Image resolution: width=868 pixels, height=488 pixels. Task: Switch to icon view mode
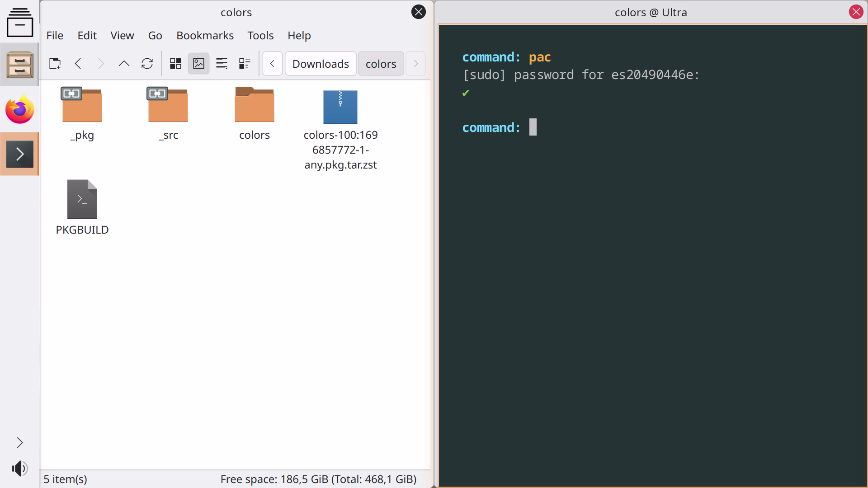[x=175, y=64]
